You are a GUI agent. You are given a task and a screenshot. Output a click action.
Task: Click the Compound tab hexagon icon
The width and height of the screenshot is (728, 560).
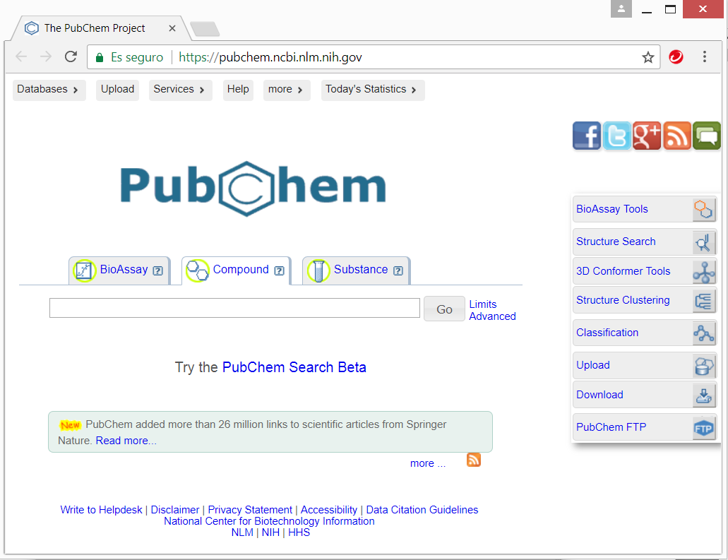pyautogui.click(x=197, y=270)
